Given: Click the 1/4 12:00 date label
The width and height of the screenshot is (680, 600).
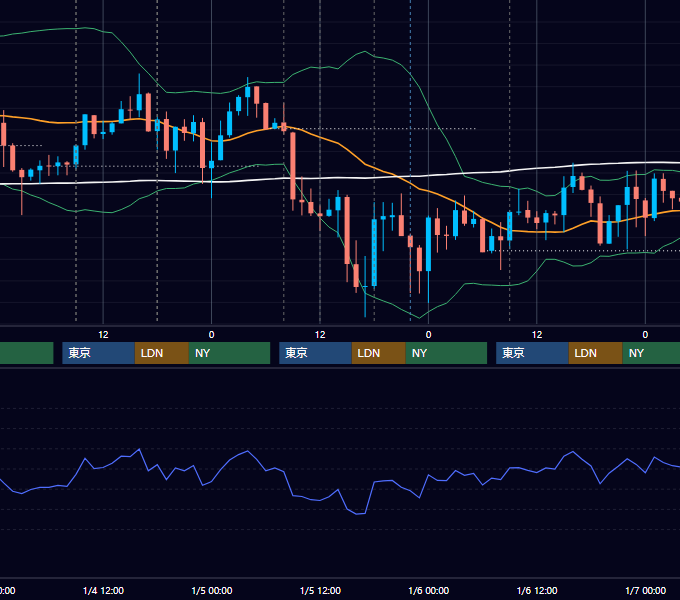Looking at the screenshot, I should (103, 590).
